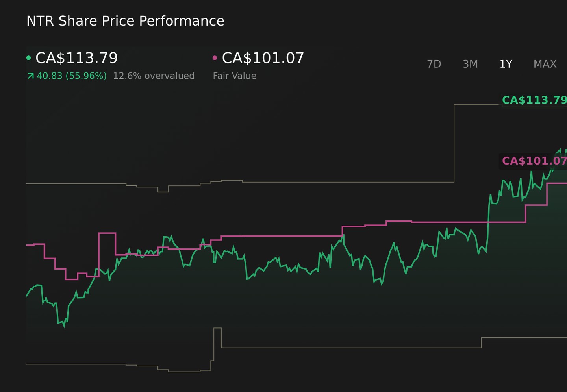This screenshot has height=392, width=567.
Task: Click the green CA$113.79 chart label
Action: click(x=534, y=100)
